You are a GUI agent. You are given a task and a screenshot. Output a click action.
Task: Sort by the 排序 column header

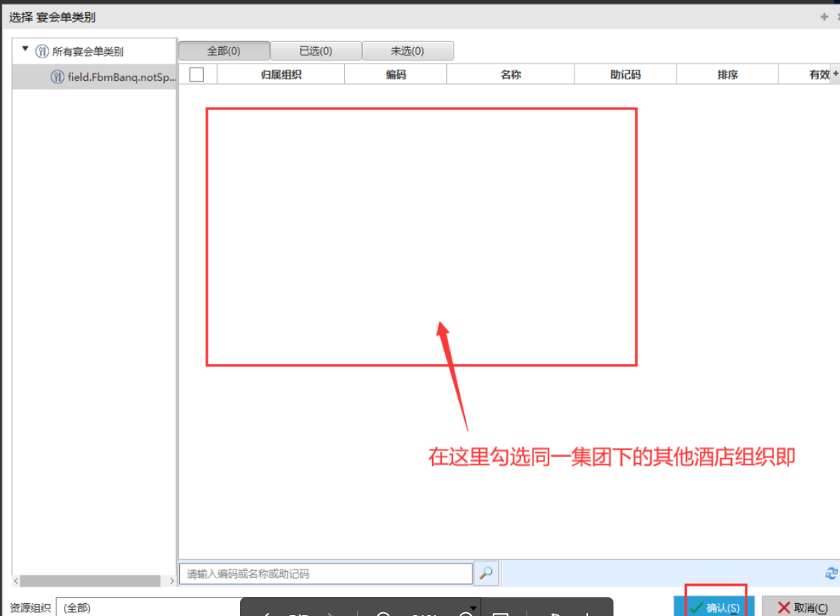[727, 74]
